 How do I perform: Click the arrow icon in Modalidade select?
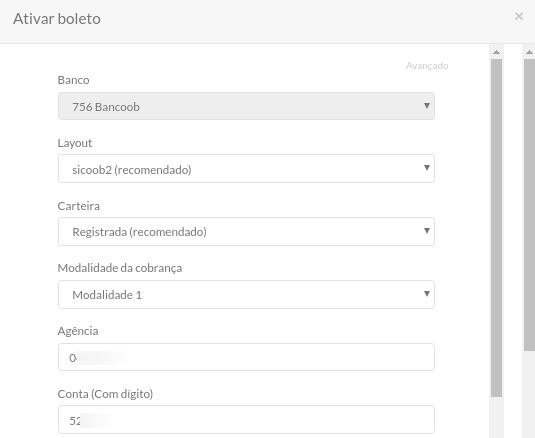point(426,294)
